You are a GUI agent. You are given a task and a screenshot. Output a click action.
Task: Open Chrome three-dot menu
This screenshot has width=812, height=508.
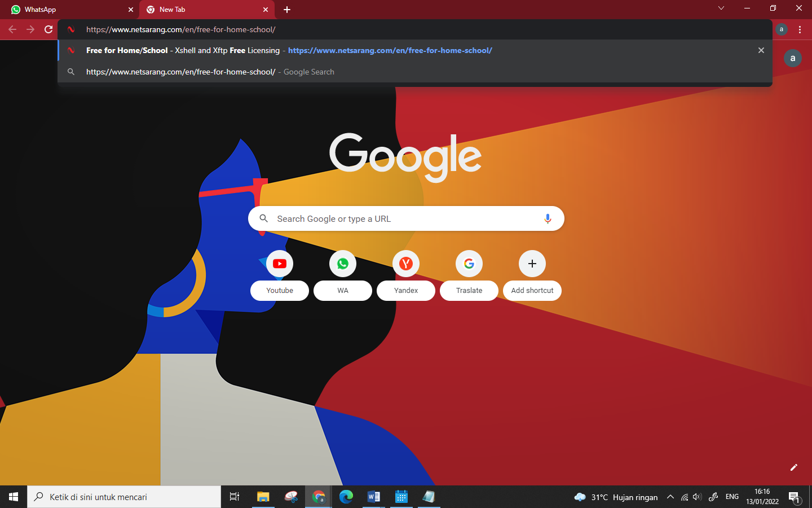(x=800, y=29)
